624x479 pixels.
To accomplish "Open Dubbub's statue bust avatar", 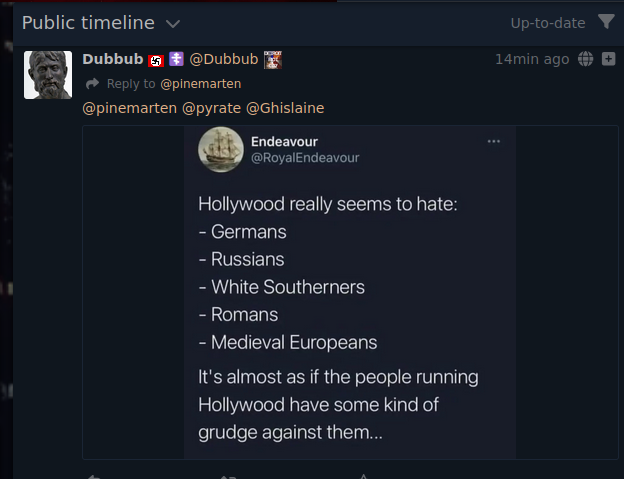I will click(x=48, y=75).
